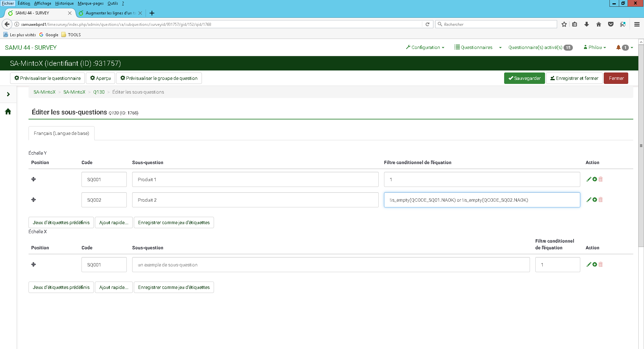Open the Historique menu
Image resolution: width=644 pixels, height=349 pixels.
64,3
